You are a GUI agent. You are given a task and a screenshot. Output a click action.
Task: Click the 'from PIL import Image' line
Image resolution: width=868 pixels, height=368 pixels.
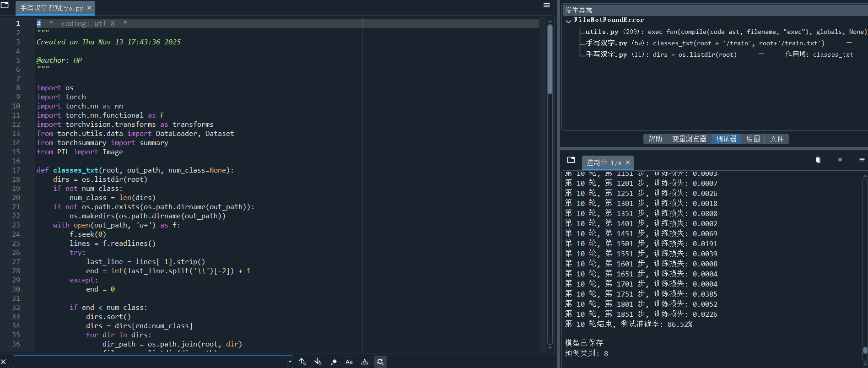(x=80, y=152)
